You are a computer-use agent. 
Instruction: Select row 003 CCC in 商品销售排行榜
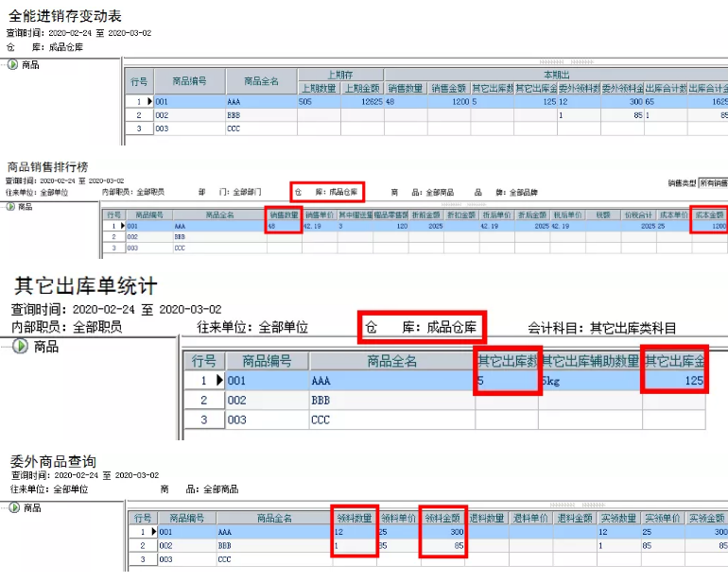coord(415,248)
